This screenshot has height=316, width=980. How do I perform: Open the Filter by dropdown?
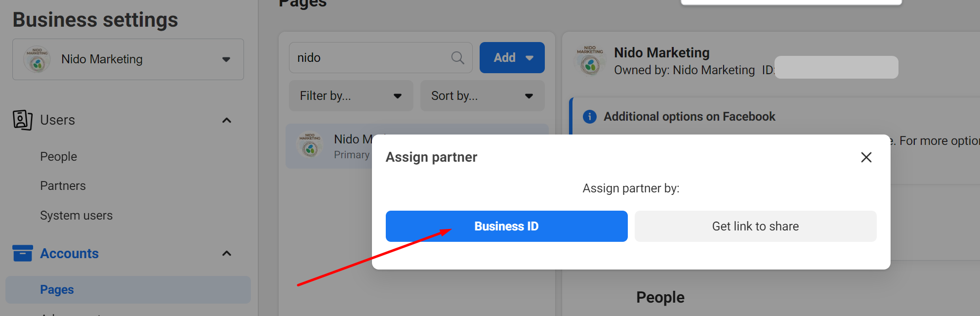point(351,96)
